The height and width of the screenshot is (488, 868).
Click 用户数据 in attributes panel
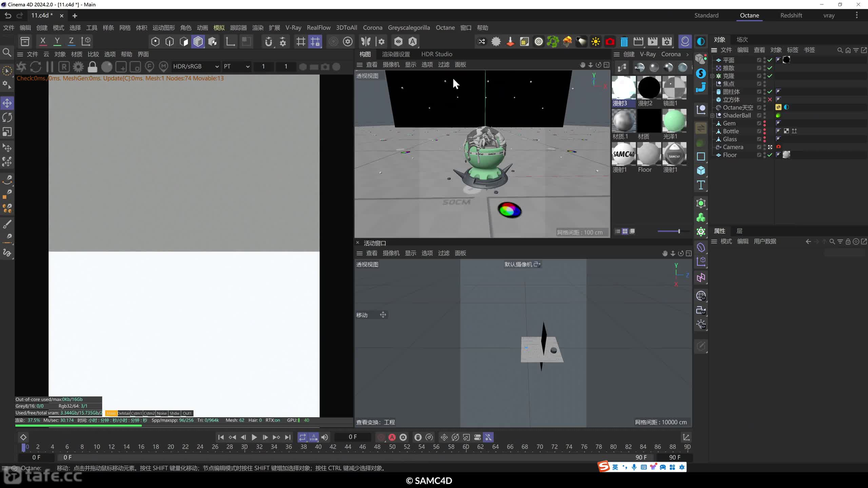click(x=765, y=241)
